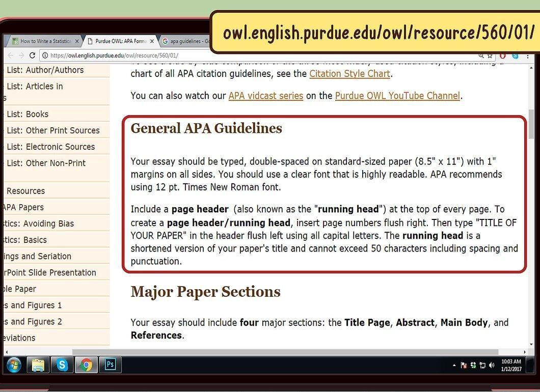
Task: Open List: Author/Authors in sidebar
Action: (x=45, y=70)
